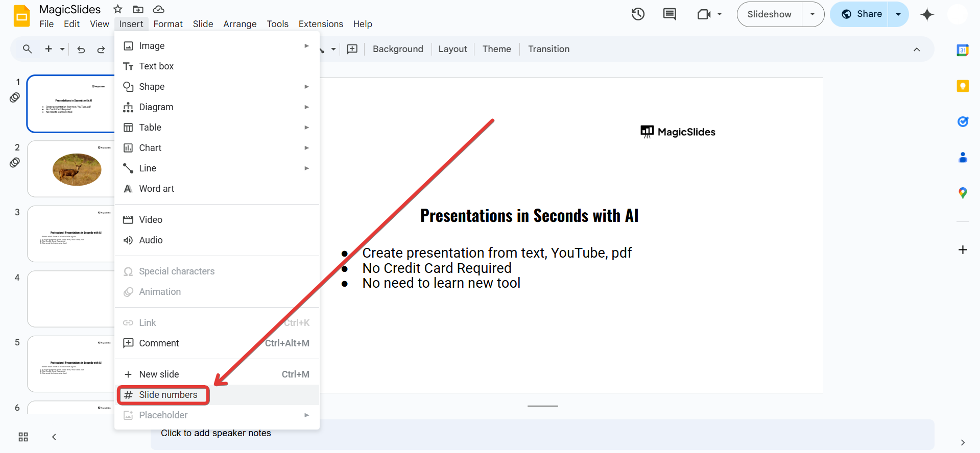
Task: Click the Transition button
Action: pyautogui.click(x=548, y=49)
